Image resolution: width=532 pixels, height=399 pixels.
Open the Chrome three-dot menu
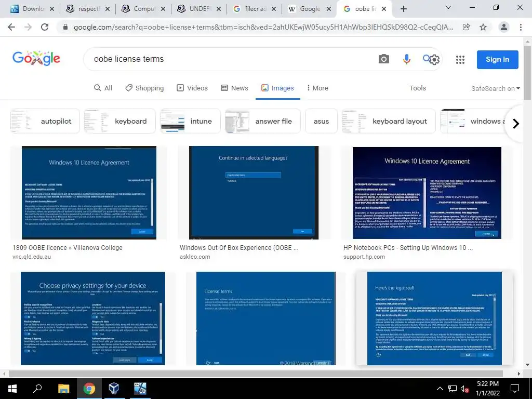[521, 27]
